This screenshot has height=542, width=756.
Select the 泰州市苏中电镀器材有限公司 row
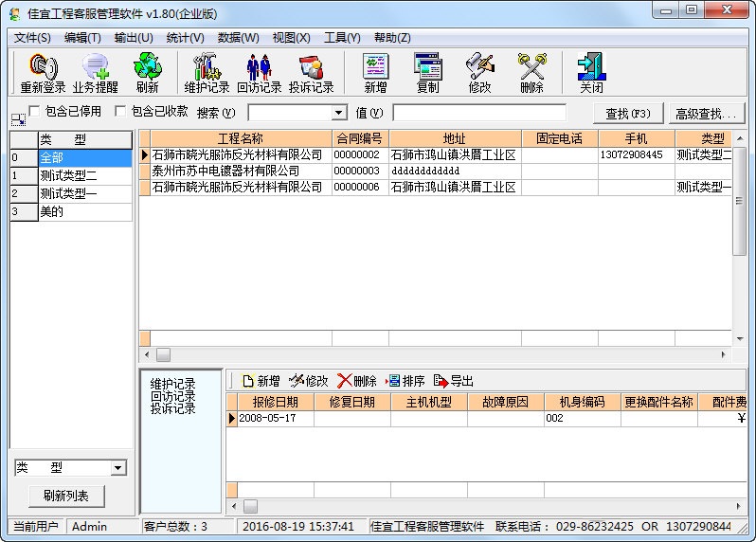[435, 171]
